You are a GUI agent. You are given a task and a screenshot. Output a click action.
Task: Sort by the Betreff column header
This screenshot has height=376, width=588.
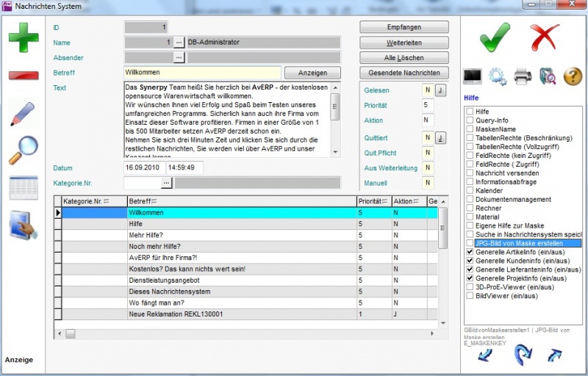tap(241, 200)
